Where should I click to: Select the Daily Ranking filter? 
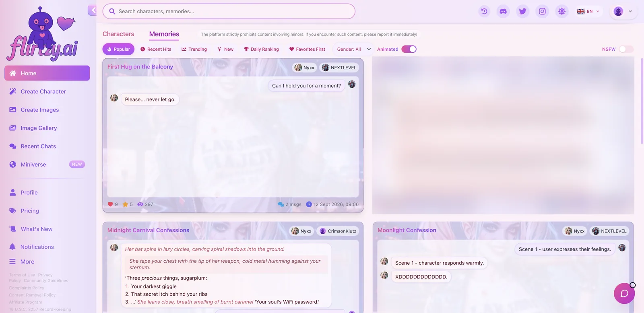coord(261,49)
